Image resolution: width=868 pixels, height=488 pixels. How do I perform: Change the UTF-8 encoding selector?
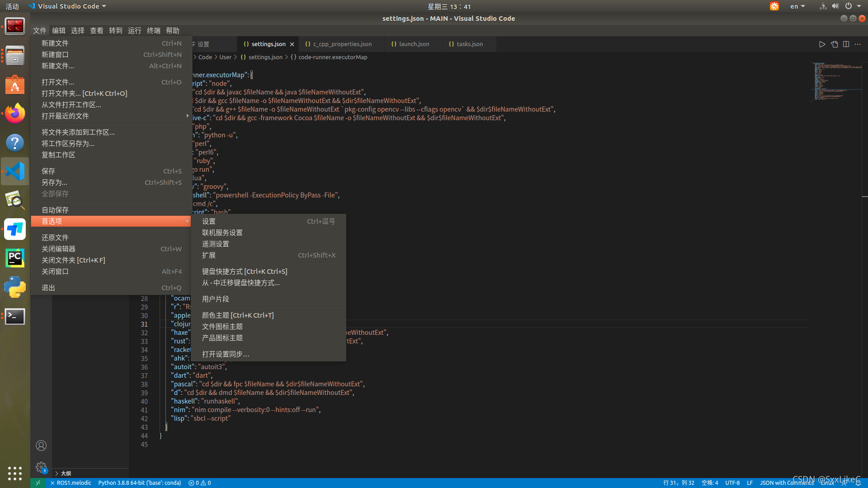[x=732, y=483]
